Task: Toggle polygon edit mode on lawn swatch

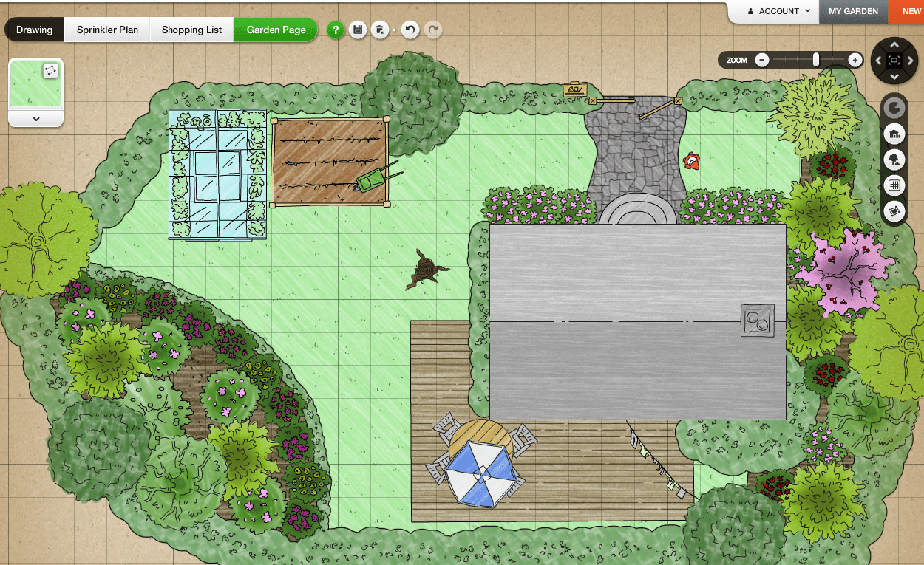Action: (50, 71)
